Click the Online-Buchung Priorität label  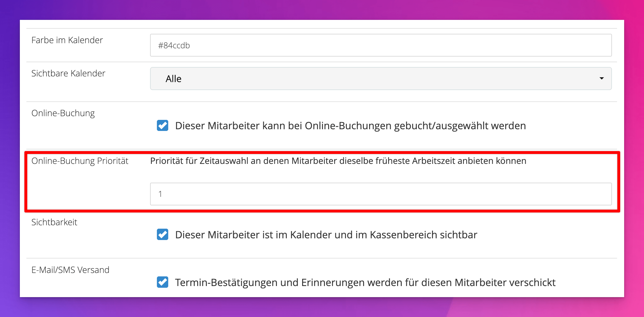(x=80, y=161)
